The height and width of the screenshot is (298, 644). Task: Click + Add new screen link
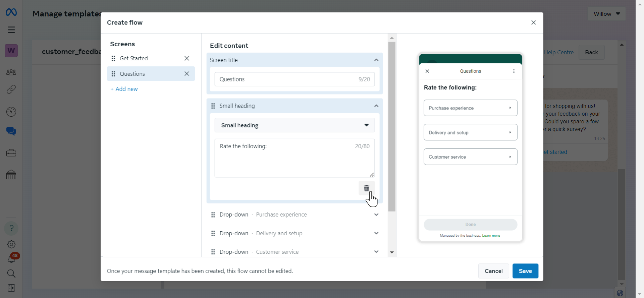[124, 89]
